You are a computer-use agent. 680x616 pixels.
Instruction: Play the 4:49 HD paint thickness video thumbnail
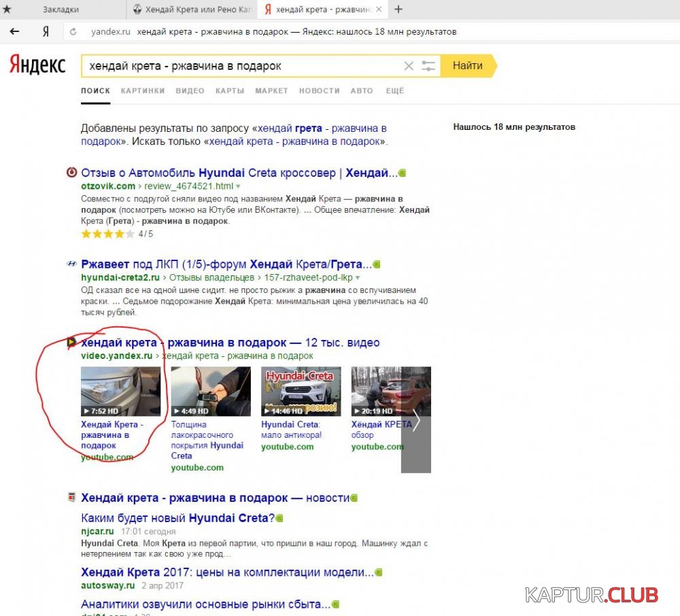point(211,392)
